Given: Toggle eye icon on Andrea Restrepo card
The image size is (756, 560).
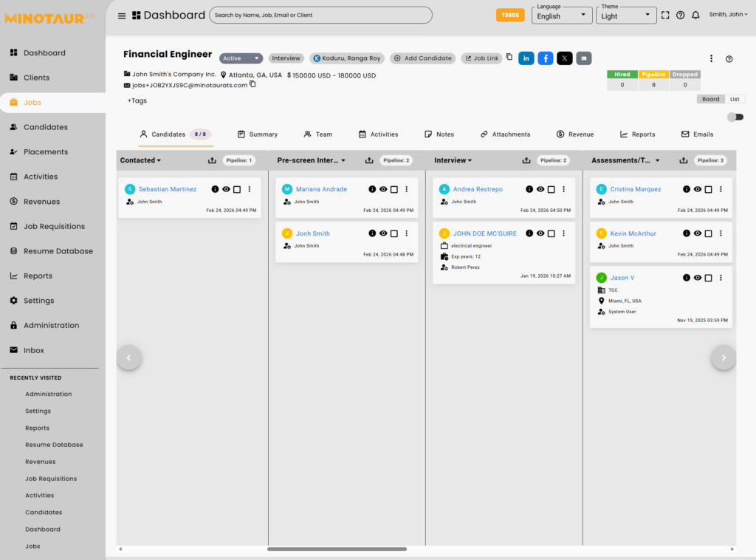Looking at the screenshot, I should pos(540,189).
